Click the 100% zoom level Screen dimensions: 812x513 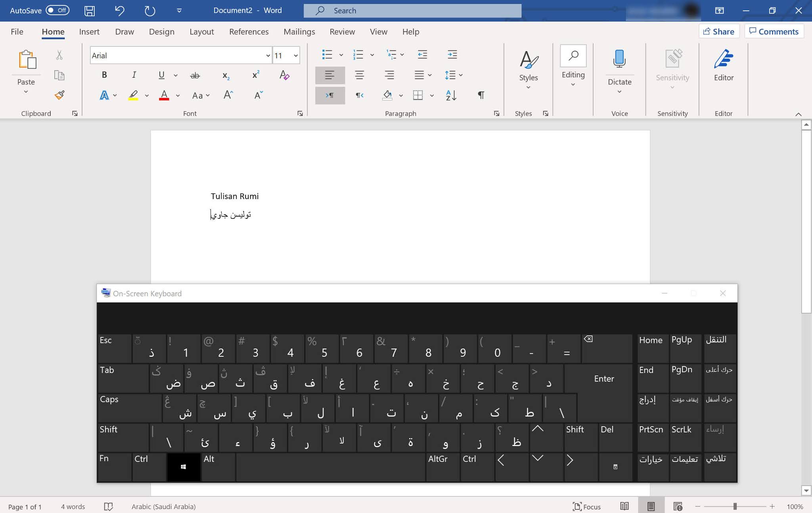click(x=795, y=506)
